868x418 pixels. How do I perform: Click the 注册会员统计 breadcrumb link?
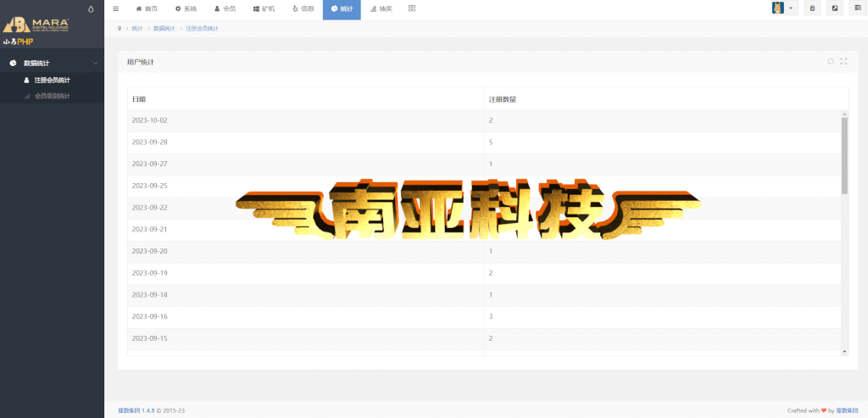click(202, 28)
